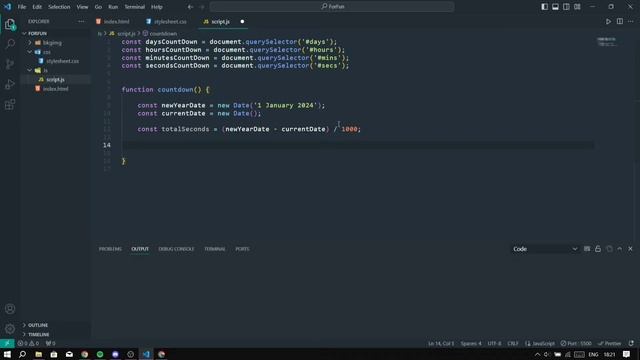Switch to the TERMINAL panel tab
The image size is (640, 360).
click(215, 249)
